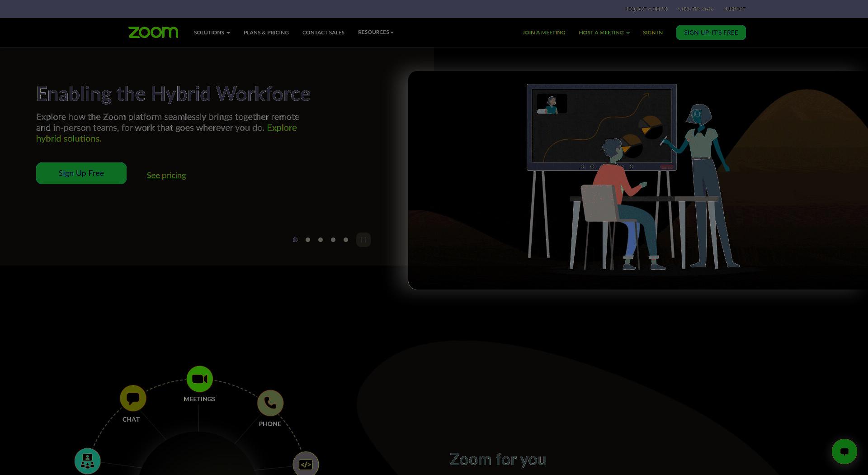
Task: Select the fifth carousel dot
Action: 346,240
